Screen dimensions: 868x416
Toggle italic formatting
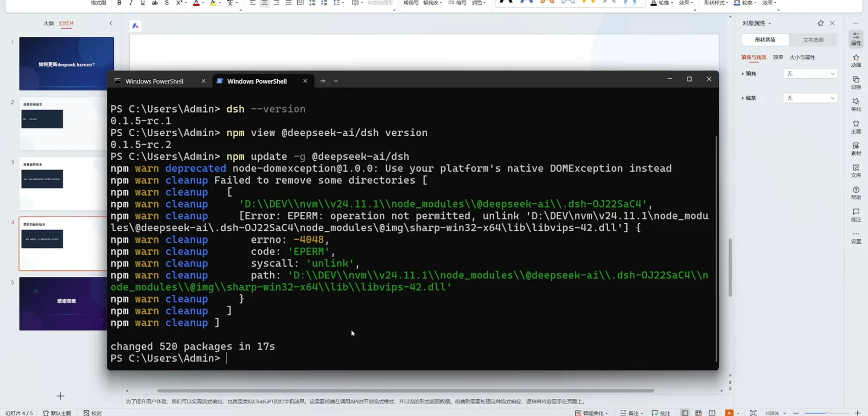(131, 3)
